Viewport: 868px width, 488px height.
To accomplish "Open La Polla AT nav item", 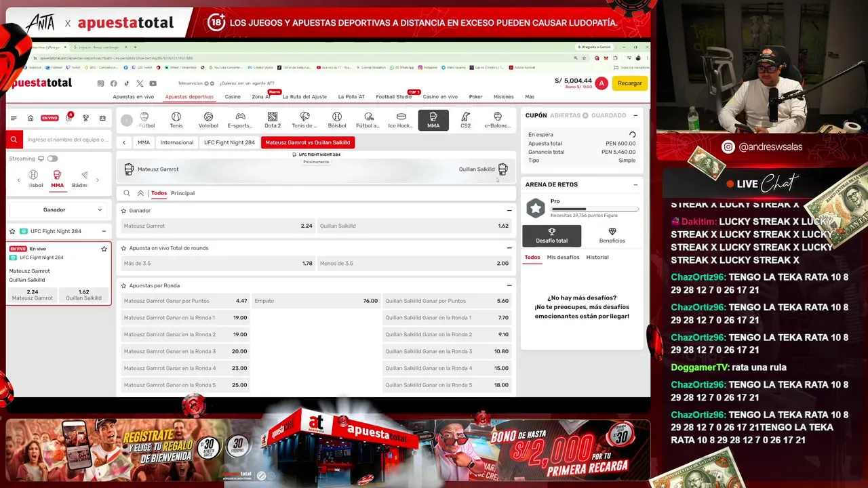I will pos(351,97).
